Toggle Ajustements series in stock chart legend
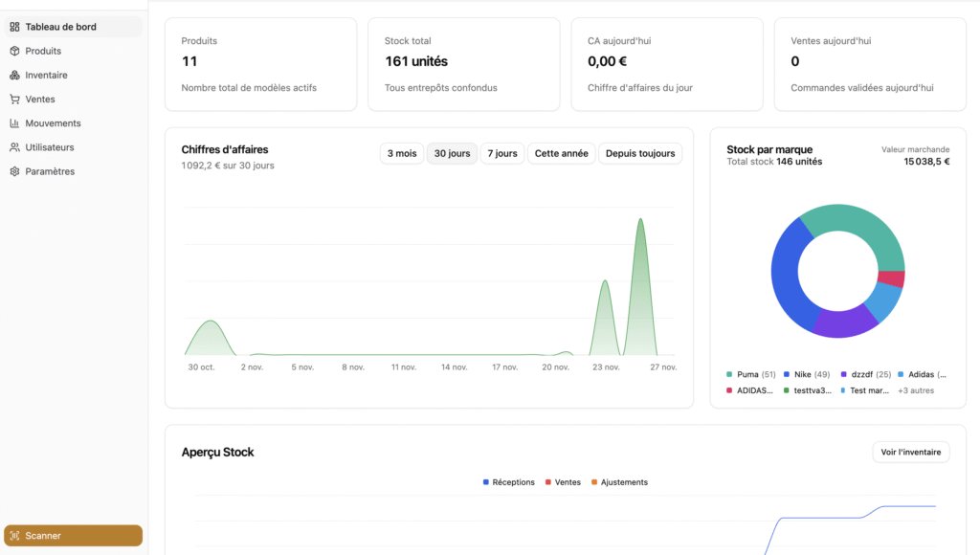 [618, 482]
